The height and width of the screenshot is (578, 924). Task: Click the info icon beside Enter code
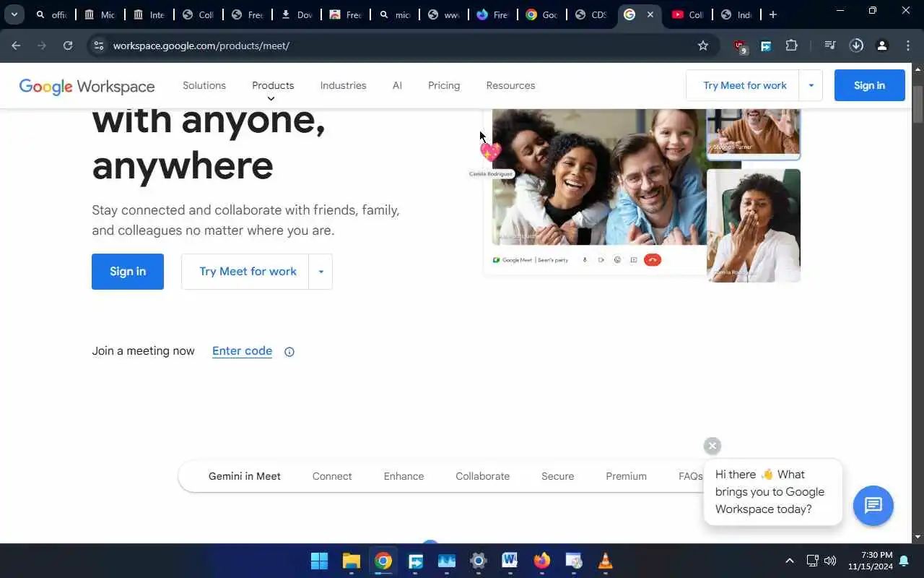[x=289, y=352]
